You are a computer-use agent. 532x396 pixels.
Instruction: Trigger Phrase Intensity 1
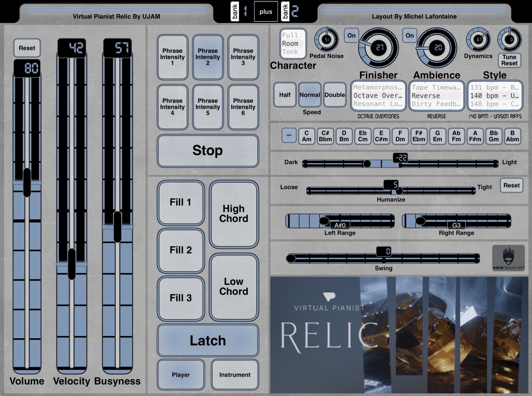[172, 57]
